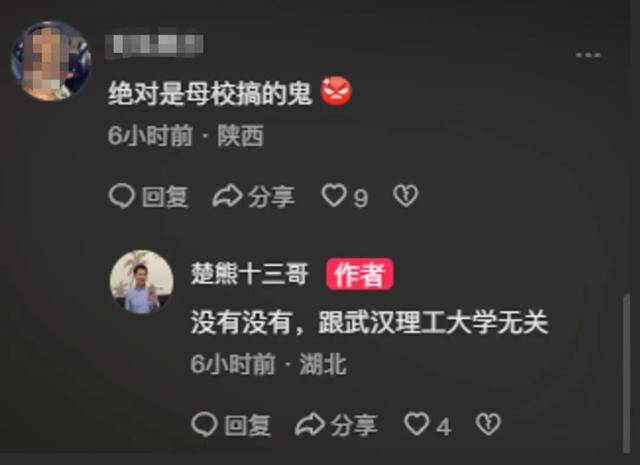Click 分享 text under the first comment
Screen dimensions: 640x465
click(x=272, y=197)
